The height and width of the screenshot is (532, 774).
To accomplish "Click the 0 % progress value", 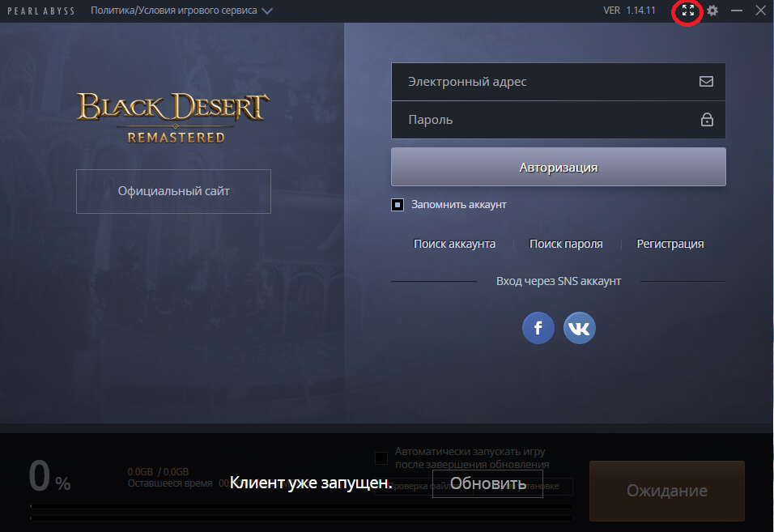I will [x=49, y=476].
